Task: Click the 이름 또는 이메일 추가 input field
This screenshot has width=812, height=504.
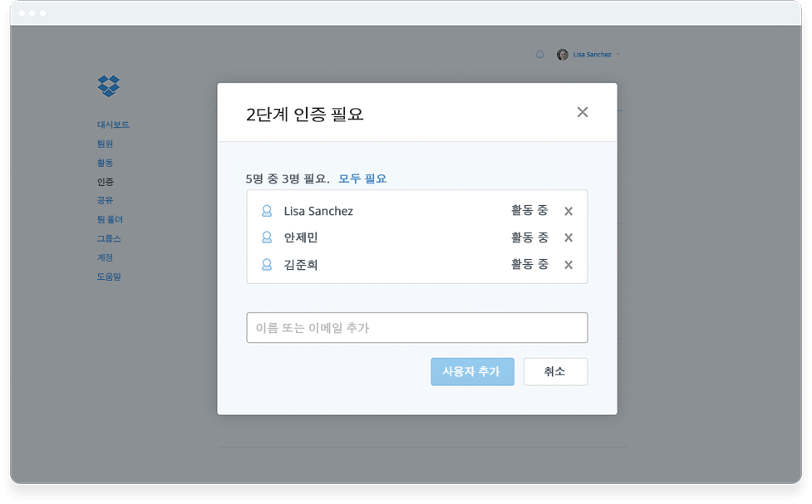Action: tap(416, 327)
